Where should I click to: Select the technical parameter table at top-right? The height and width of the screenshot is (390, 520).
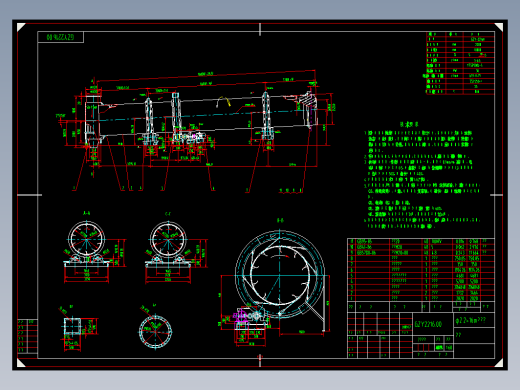460,63
